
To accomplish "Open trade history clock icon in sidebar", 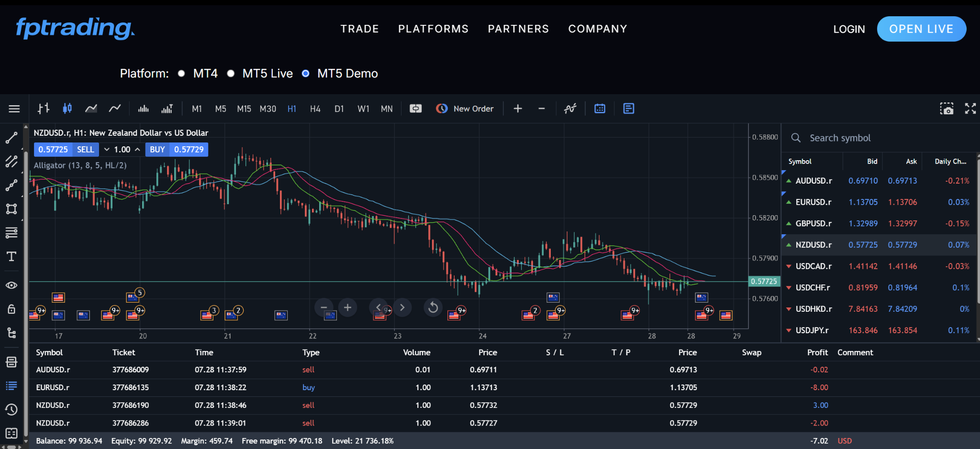I will click(x=11, y=409).
